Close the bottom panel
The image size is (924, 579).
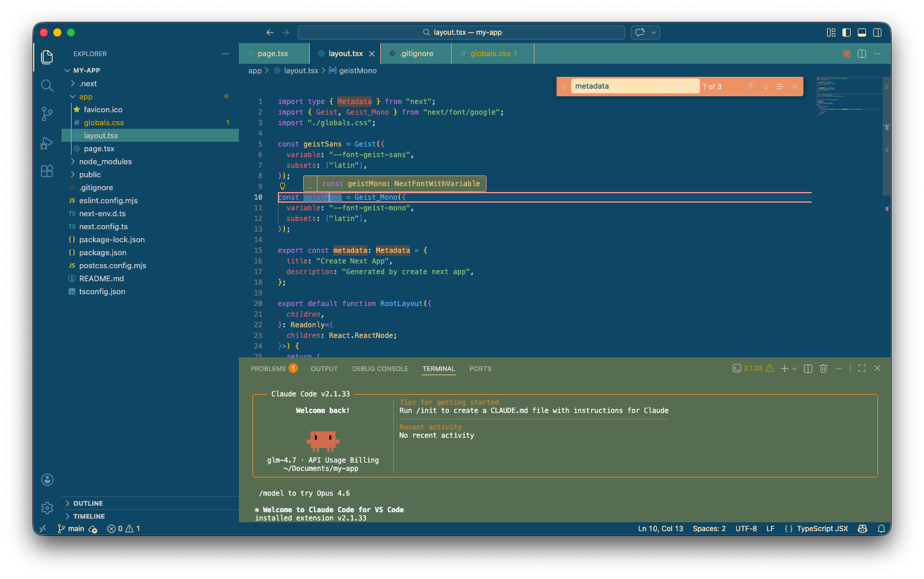(x=877, y=369)
